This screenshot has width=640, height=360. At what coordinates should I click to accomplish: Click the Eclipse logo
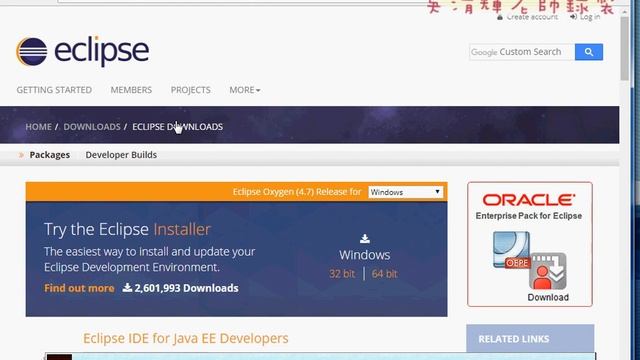pyautogui.click(x=83, y=51)
